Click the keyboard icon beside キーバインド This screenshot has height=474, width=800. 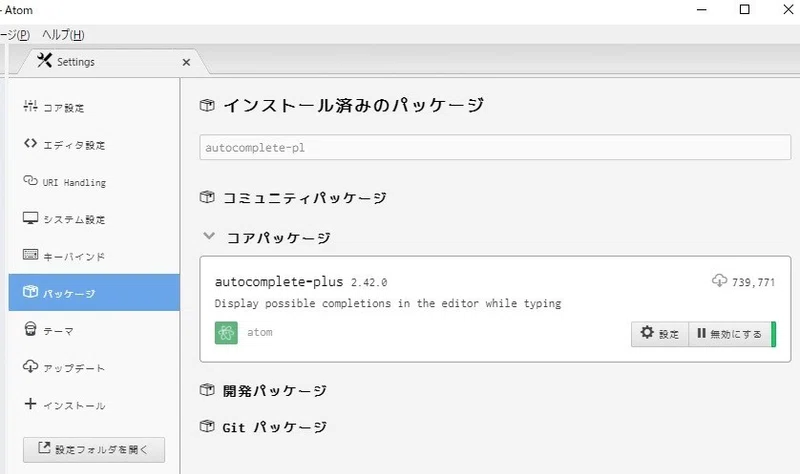pyautogui.click(x=30, y=255)
